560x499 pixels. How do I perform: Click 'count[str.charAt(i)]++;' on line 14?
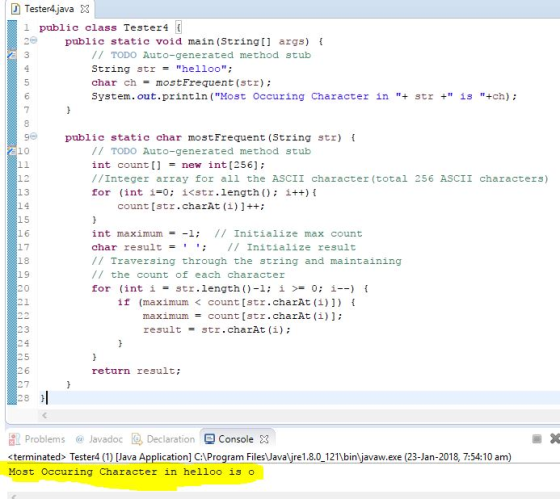pyautogui.click(x=191, y=206)
